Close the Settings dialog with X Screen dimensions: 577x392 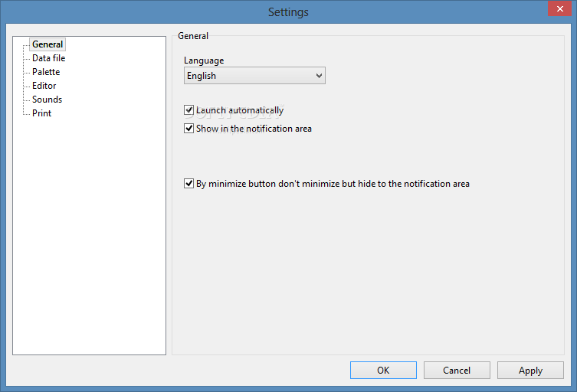[x=559, y=9]
